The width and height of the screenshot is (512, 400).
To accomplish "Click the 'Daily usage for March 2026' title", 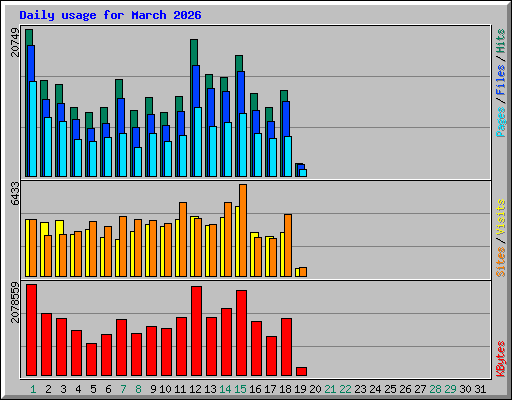I will pyautogui.click(x=110, y=15).
